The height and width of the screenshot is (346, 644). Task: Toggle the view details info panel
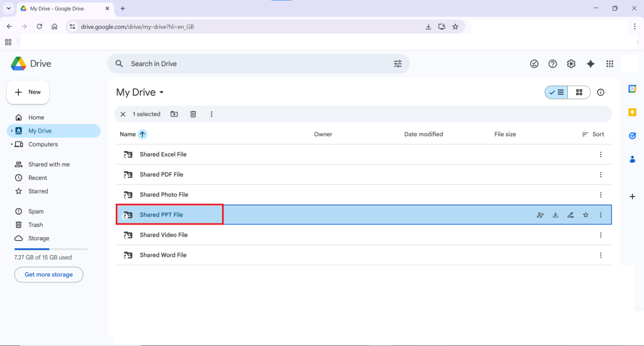601,92
